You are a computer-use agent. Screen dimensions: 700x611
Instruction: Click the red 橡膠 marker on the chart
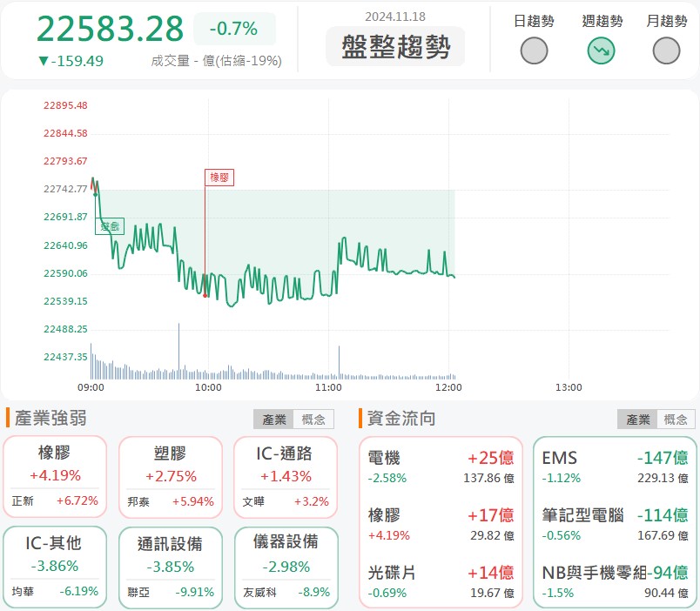pyautogui.click(x=219, y=177)
